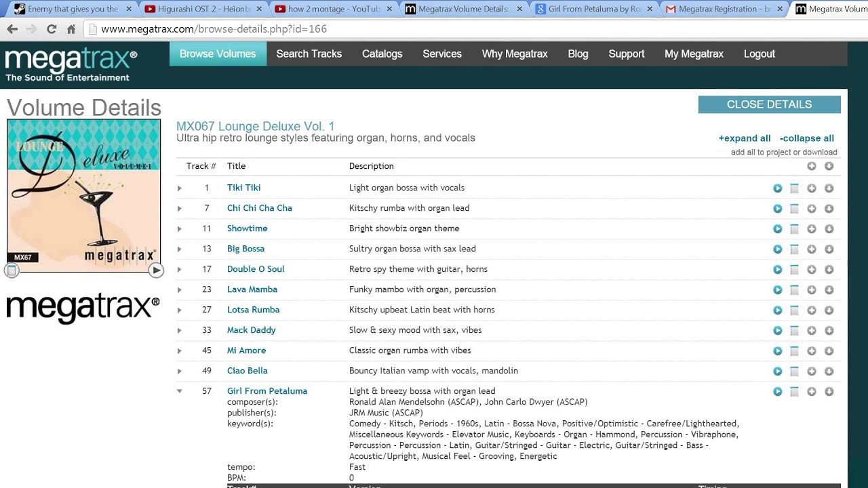Log out using the Logout link
Image resolution: width=868 pixels, height=488 pixels.
click(759, 54)
